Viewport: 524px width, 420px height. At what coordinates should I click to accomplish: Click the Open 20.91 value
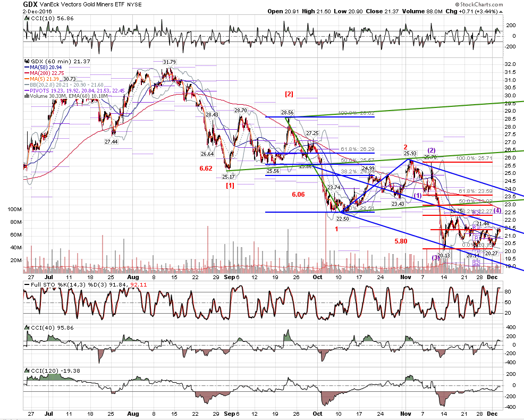(283, 11)
